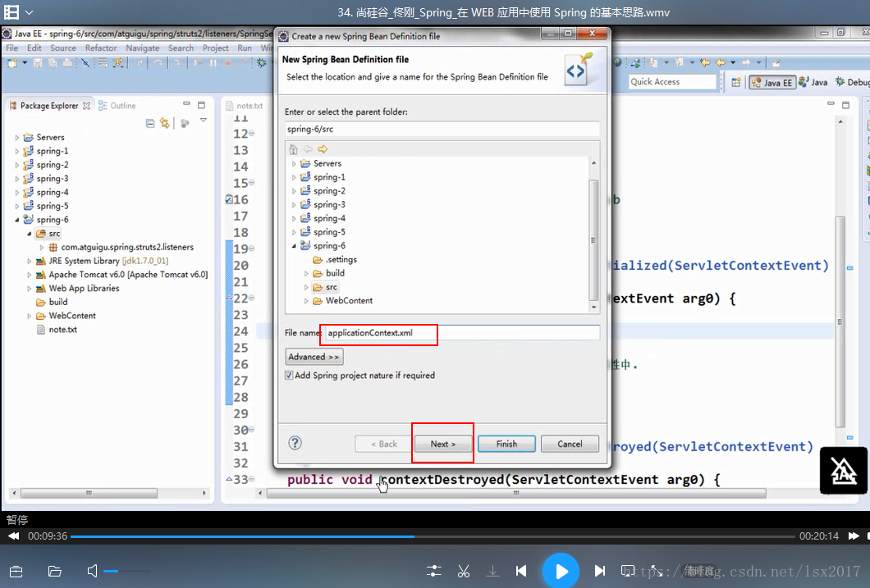Click the Advanced >> button
870x588 pixels.
click(314, 357)
